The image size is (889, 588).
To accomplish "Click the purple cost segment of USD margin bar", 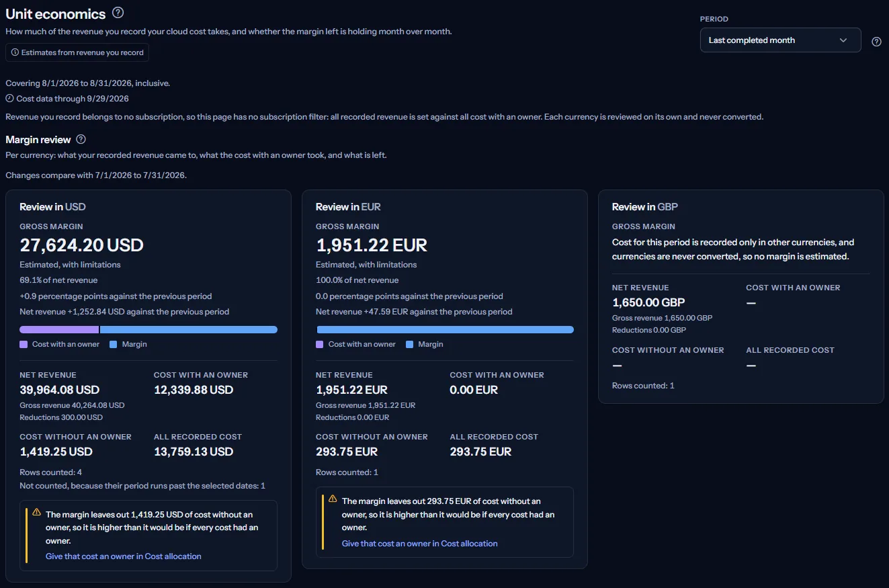I will tap(59, 330).
